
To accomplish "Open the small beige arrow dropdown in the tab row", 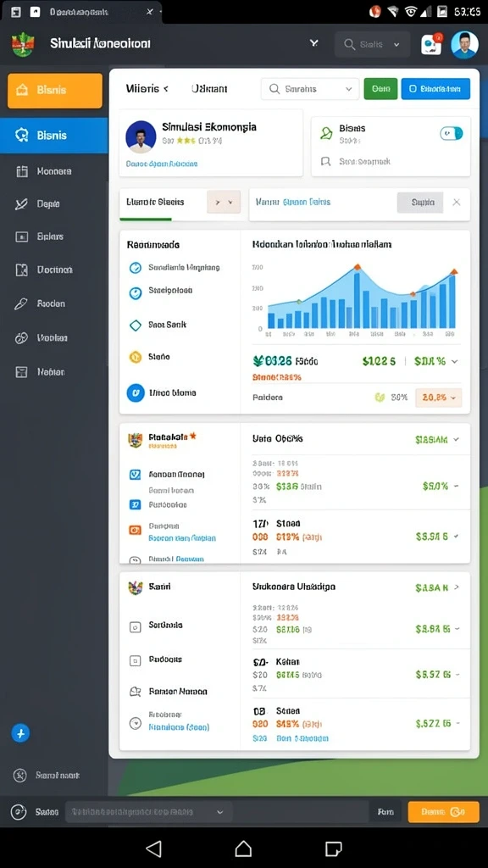I will pos(224,202).
